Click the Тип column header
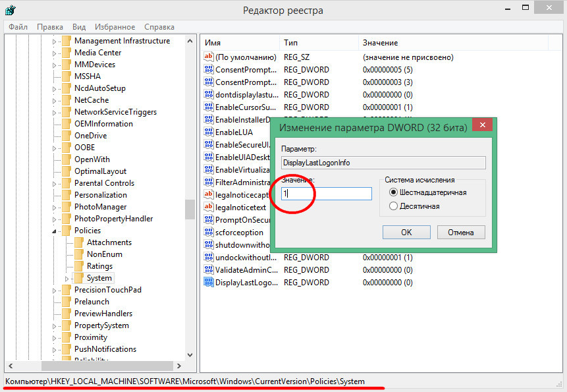Screen dimensions: 567x392 point(290,43)
